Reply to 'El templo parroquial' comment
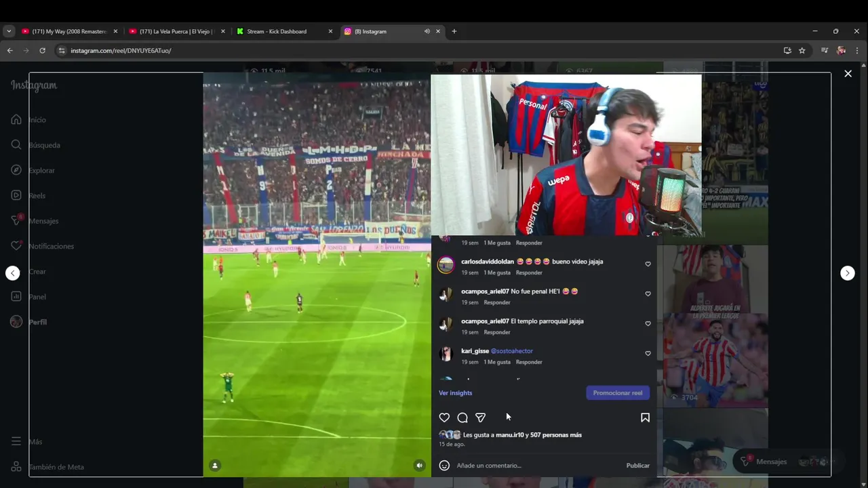 pyautogui.click(x=497, y=332)
